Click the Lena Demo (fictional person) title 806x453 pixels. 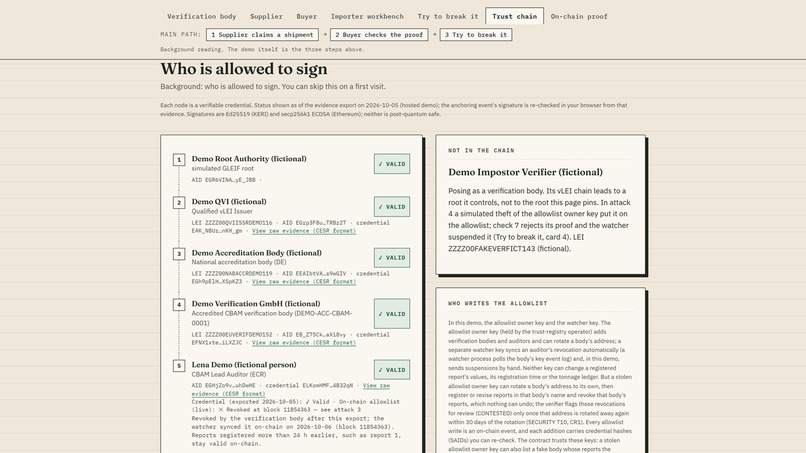point(244,365)
